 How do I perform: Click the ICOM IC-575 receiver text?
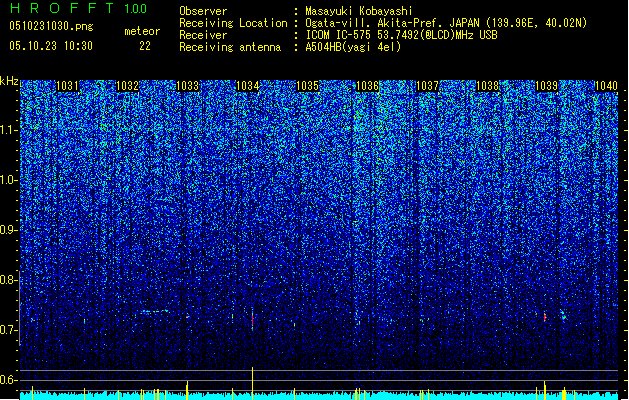click(401, 35)
